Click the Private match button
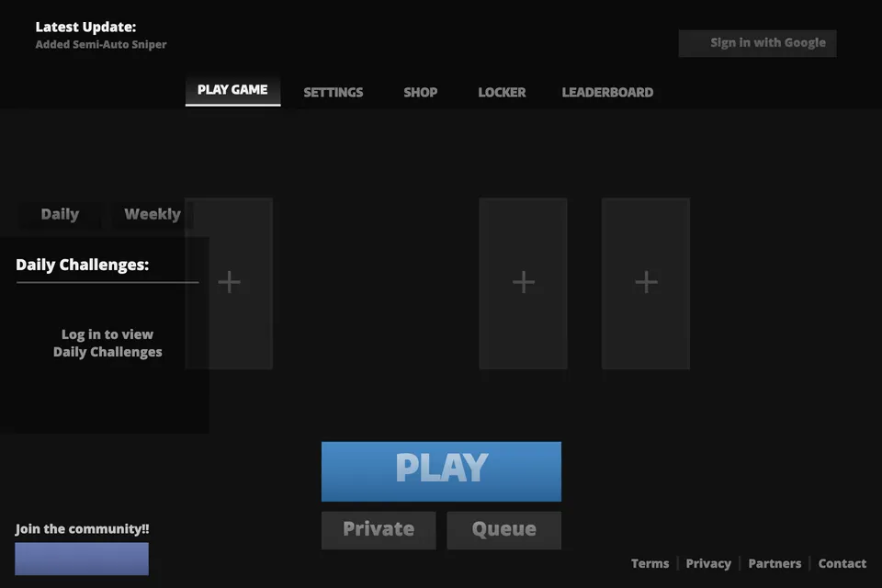882x588 pixels. [x=379, y=530]
